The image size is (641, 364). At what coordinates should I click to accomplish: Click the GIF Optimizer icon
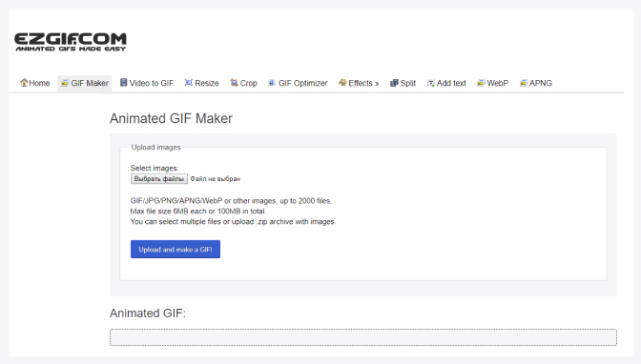(x=272, y=83)
